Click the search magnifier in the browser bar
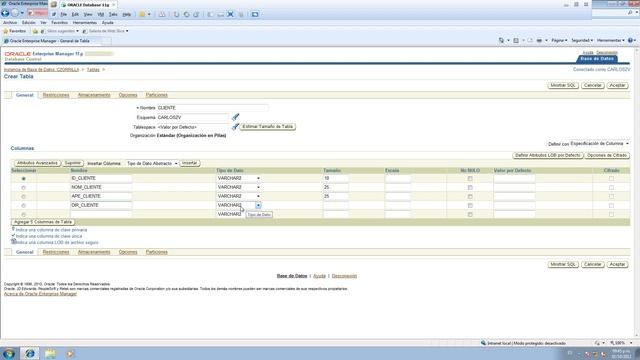The width and height of the screenshot is (640, 360). [x=630, y=13]
